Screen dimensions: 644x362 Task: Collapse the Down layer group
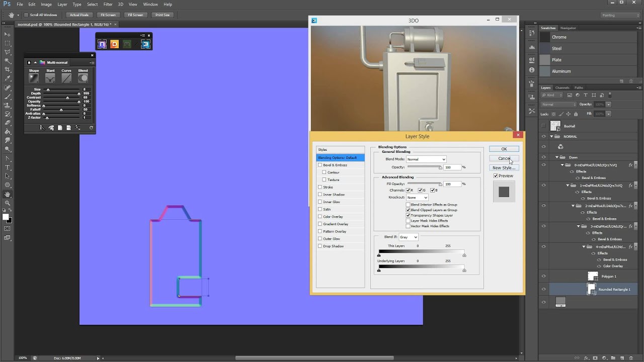(557, 157)
